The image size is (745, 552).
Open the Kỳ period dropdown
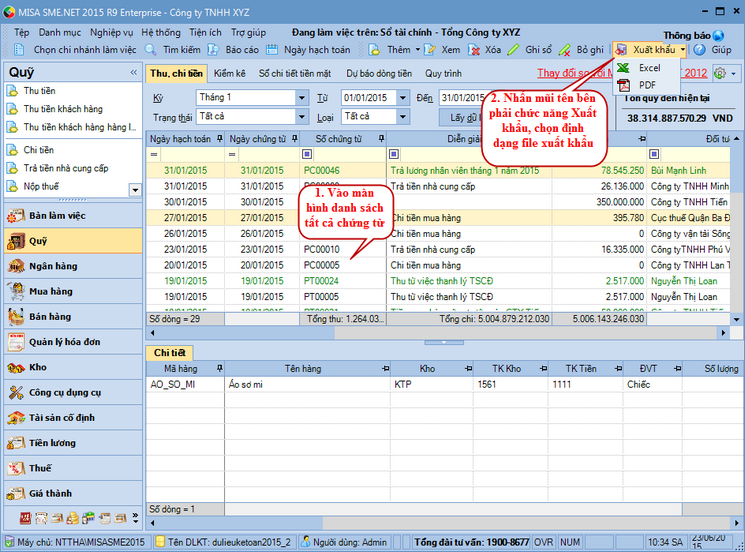point(302,98)
